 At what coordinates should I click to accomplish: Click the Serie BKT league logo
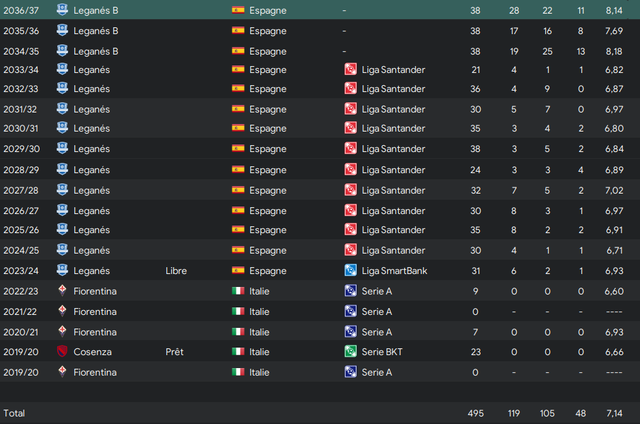tap(351, 351)
